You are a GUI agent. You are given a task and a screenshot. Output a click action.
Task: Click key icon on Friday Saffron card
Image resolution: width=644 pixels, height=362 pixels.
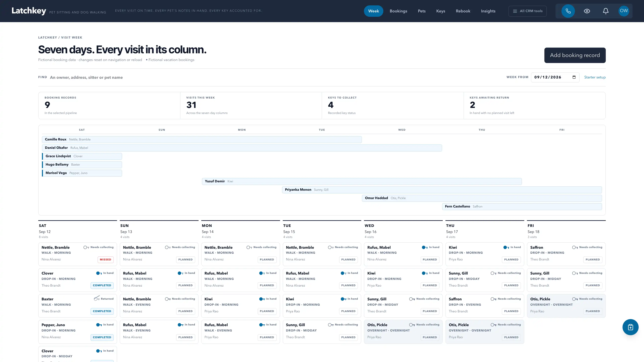(575, 247)
